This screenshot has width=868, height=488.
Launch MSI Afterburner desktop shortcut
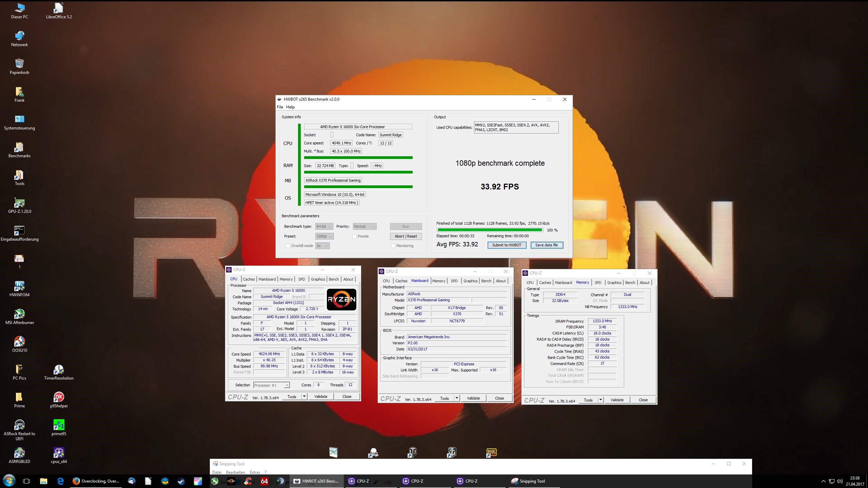pyautogui.click(x=19, y=316)
